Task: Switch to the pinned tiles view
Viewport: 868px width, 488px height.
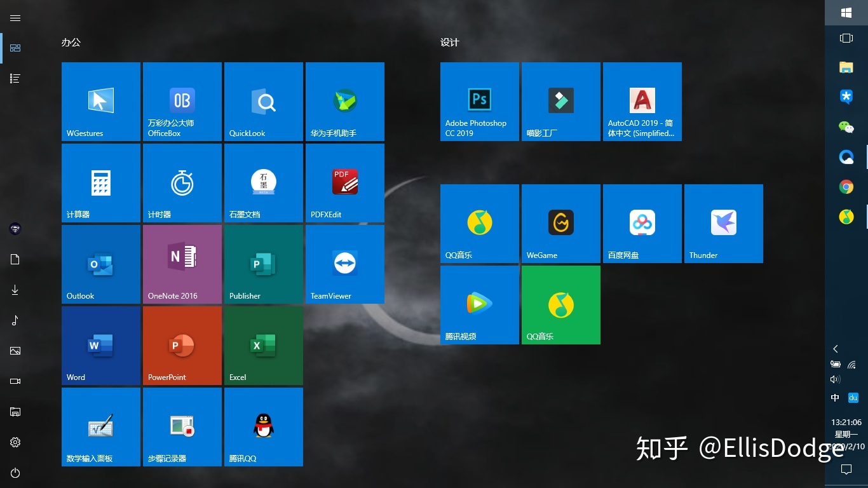Action: [x=15, y=48]
